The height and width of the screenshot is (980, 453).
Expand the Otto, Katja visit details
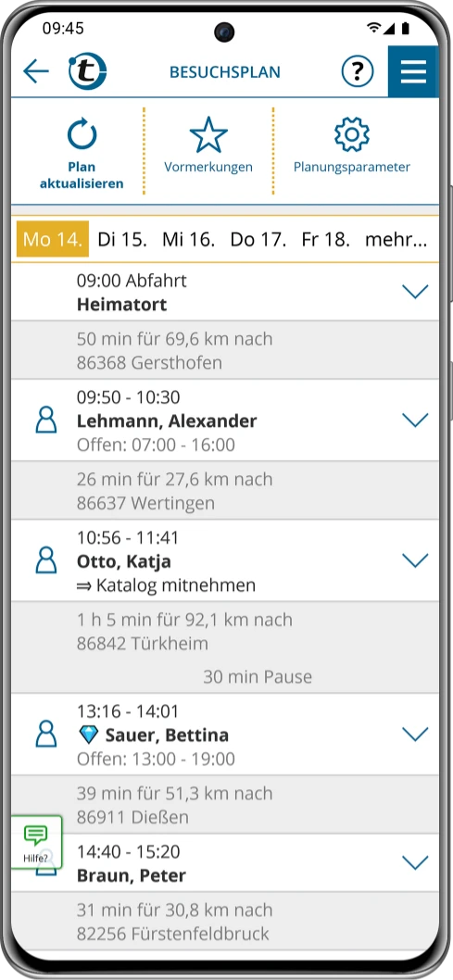415,560
